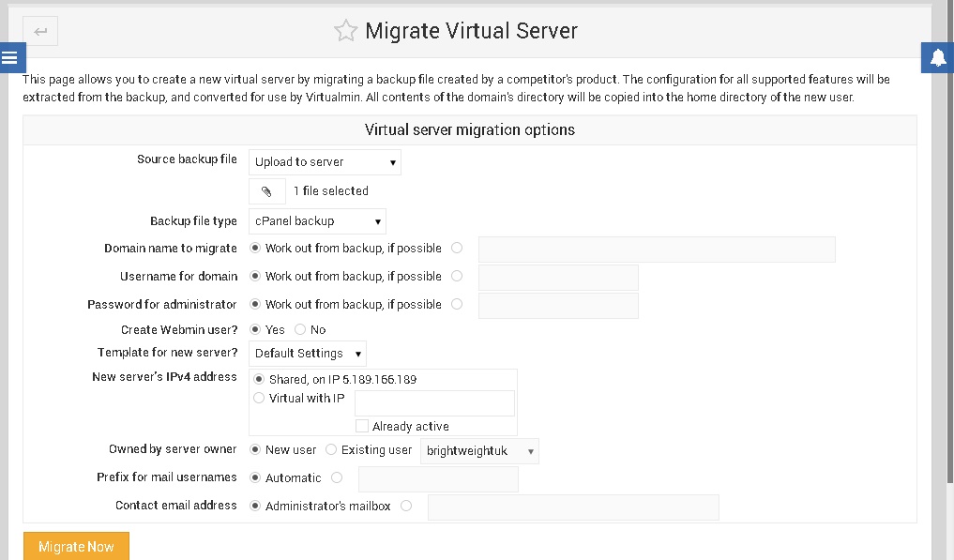Image resolution: width=954 pixels, height=560 pixels.
Task: Select New user as server owner
Action: [255, 449]
